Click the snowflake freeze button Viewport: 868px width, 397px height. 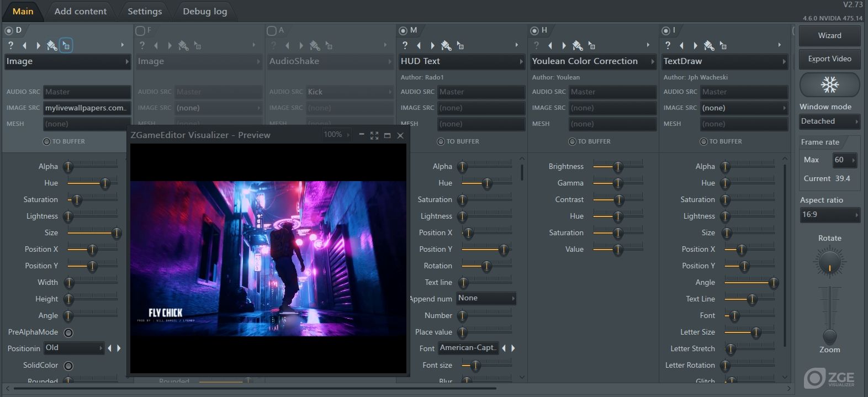(x=829, y=84)
